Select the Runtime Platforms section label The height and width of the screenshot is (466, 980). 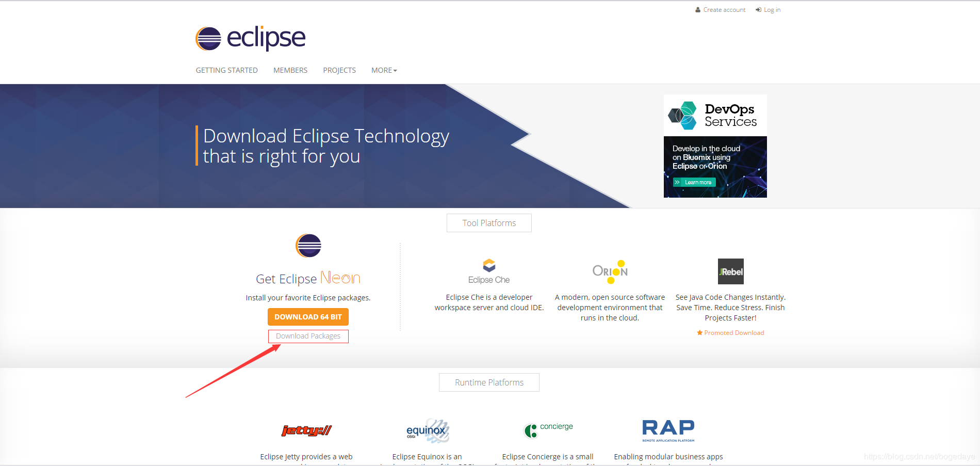[489, 382]
